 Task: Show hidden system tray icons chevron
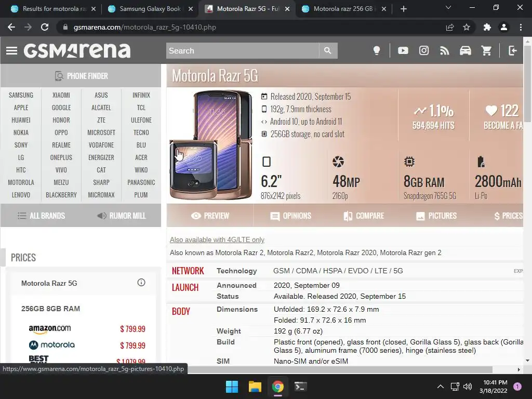(441, 387)
